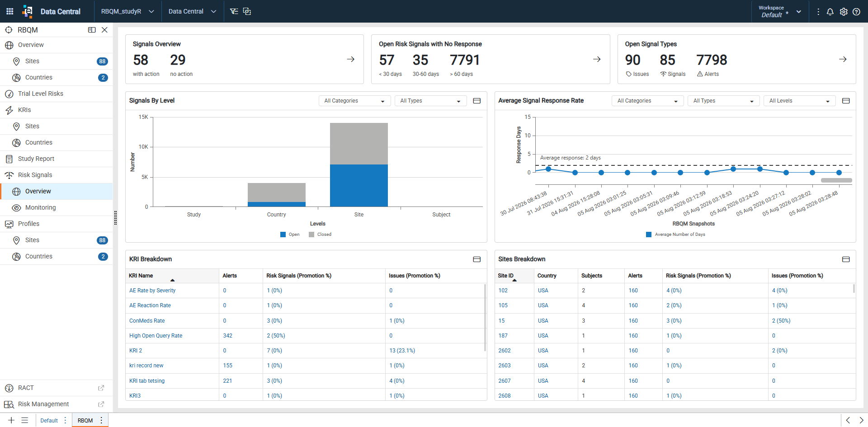Open site 102 link

click(503, 291)
